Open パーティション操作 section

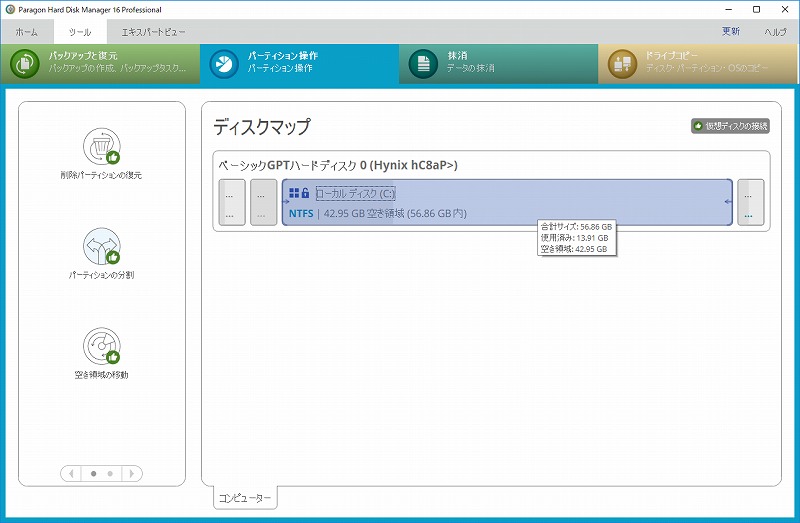299,64
